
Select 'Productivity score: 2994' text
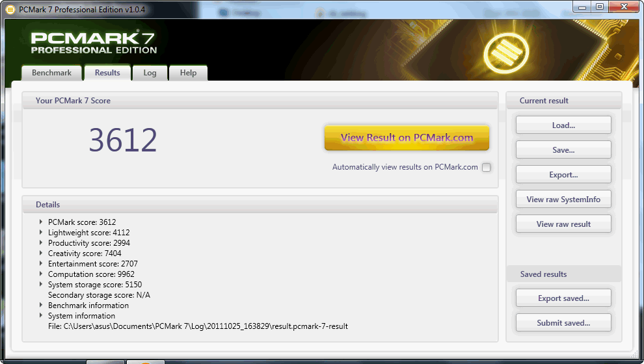pyautogui.click(x=88, y=243)
